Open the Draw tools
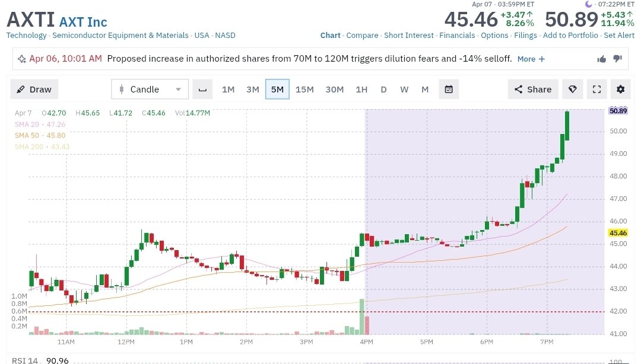 (34, 90)
